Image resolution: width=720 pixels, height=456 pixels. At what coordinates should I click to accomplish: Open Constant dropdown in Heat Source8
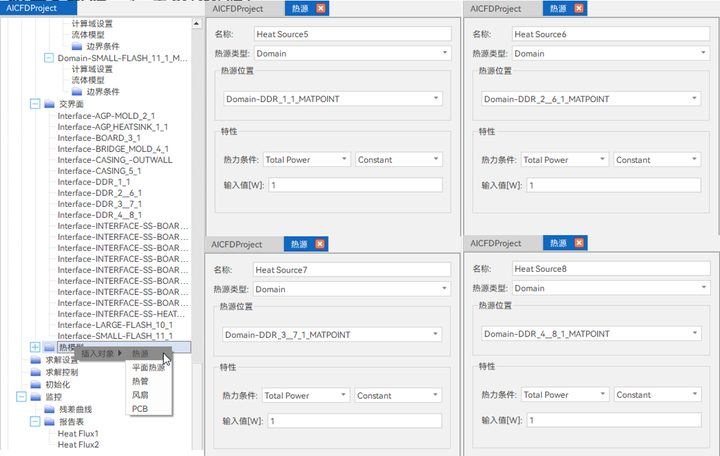coord(658,394)
